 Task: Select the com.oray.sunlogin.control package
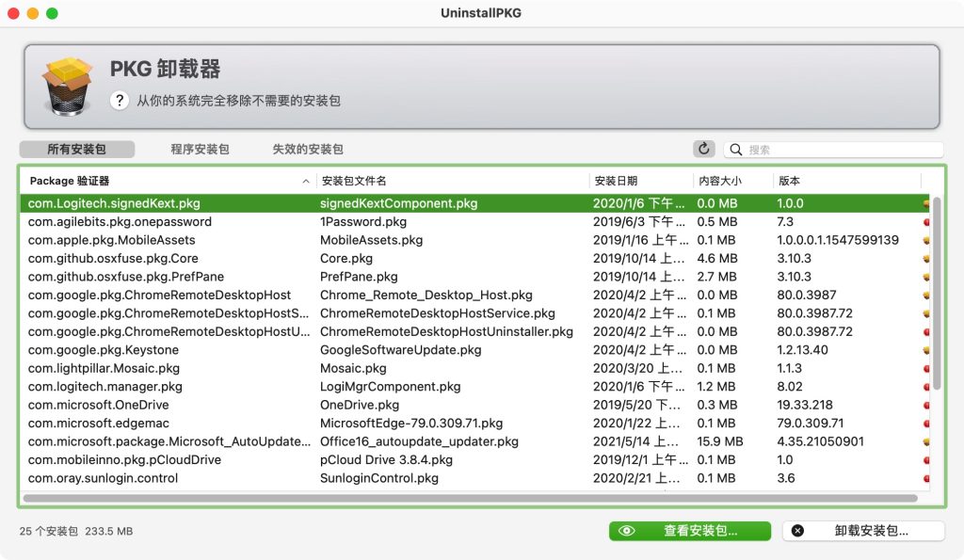click(103, 478)
